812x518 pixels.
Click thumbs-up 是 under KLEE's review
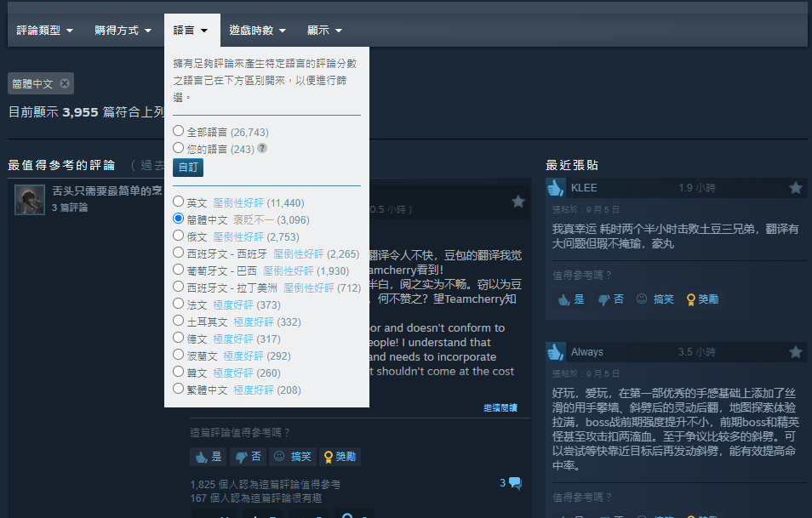click(x=569, y=299)
